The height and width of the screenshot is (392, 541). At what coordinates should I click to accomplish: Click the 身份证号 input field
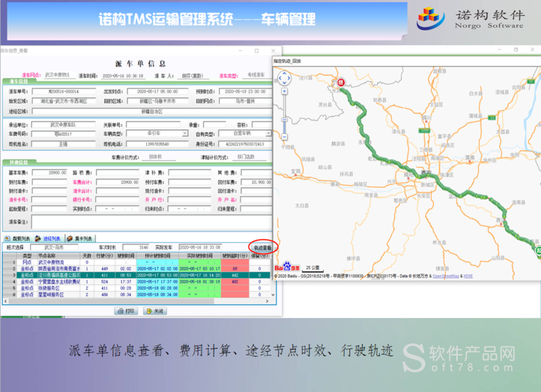[245, 144]
